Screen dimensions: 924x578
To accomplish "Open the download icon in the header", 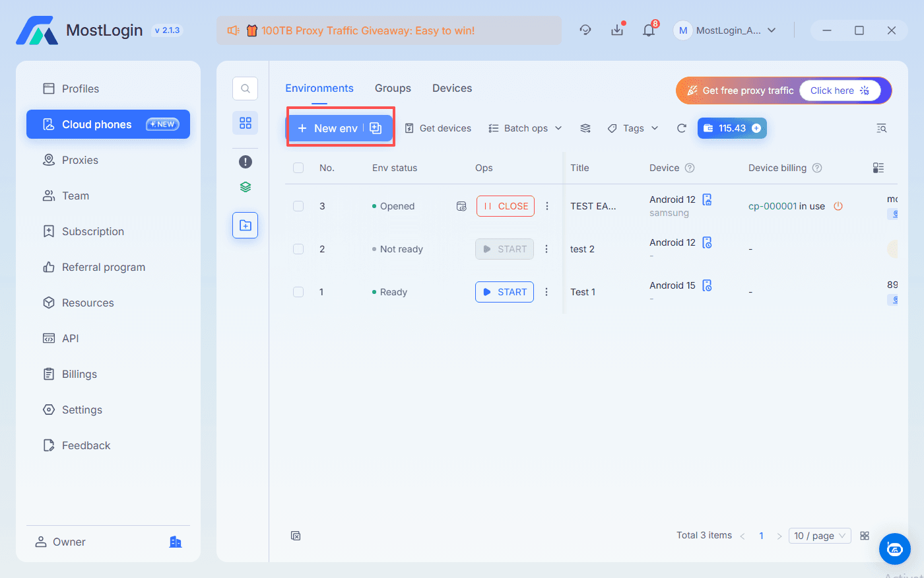I will (x=617, y=30).
